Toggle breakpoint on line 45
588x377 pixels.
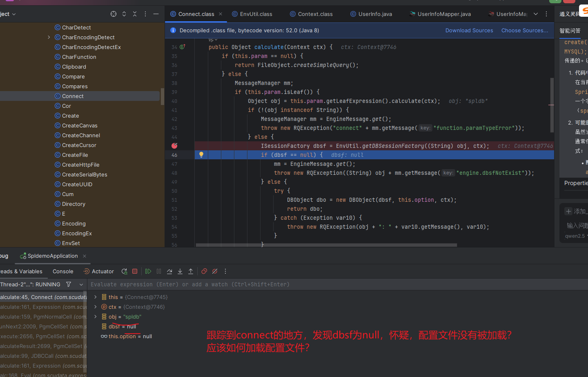[175, 146]
